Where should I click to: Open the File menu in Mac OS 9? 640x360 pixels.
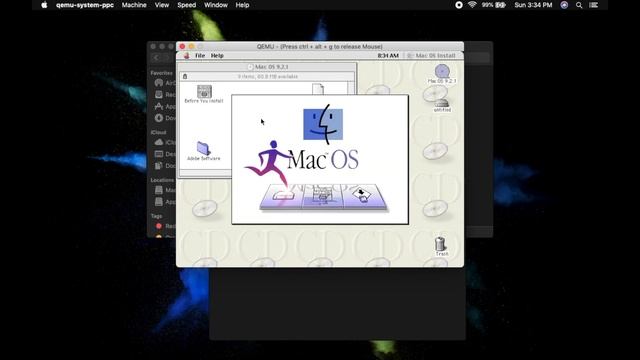200,56
